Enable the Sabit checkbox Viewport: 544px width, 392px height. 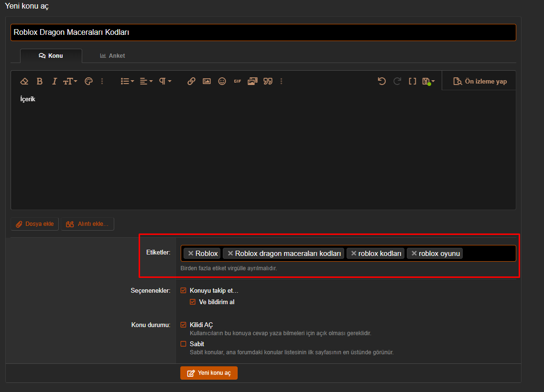(183, 344)
